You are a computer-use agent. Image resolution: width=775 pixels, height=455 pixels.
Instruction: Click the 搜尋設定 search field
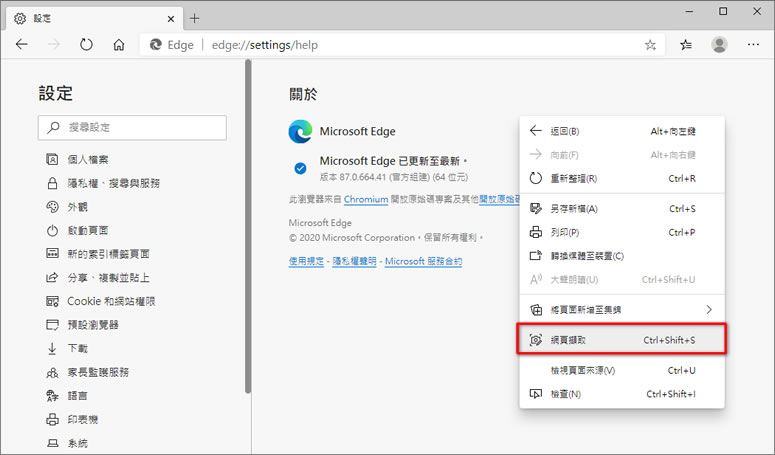(132, 127)
